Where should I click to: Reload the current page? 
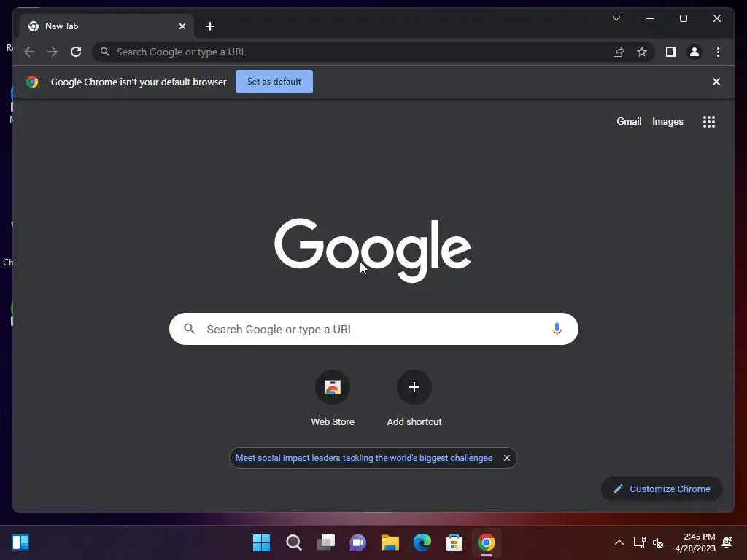[76, 52]
